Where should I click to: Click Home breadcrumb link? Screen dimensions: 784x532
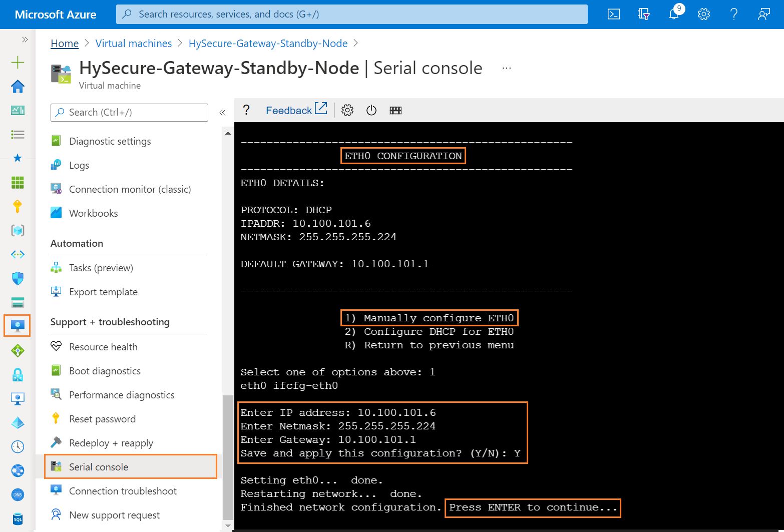point(65,44)
